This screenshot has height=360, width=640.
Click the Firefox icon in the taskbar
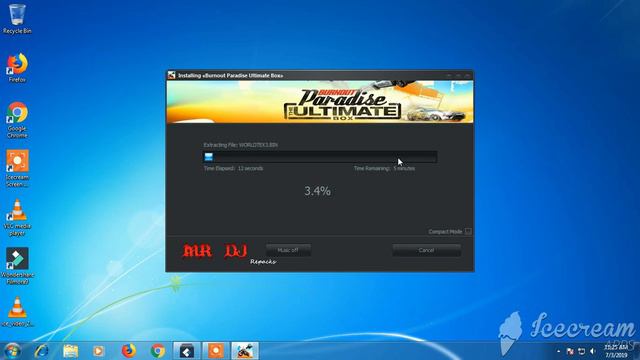(x=129, y=351)
